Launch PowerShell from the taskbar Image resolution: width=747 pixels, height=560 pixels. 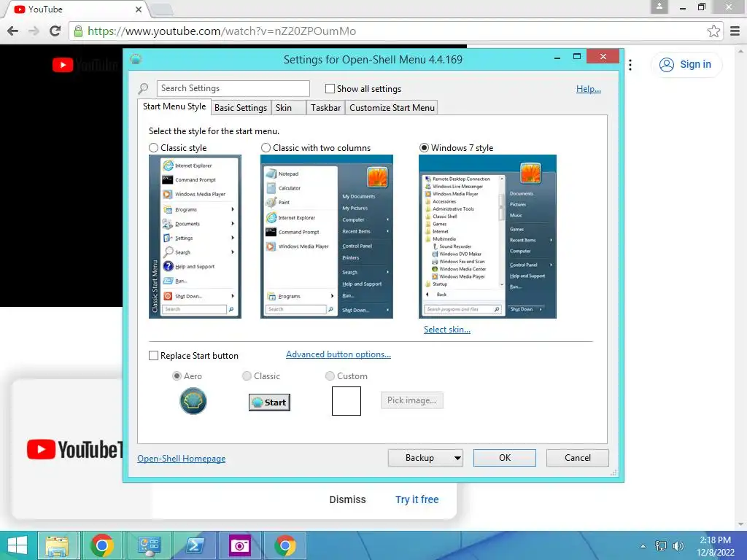coord(195,545)
